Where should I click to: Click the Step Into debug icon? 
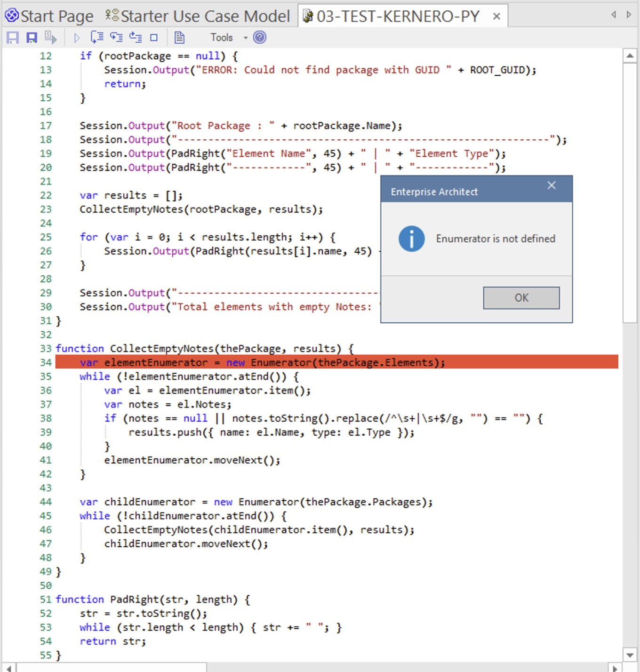(x=116, y=37)
